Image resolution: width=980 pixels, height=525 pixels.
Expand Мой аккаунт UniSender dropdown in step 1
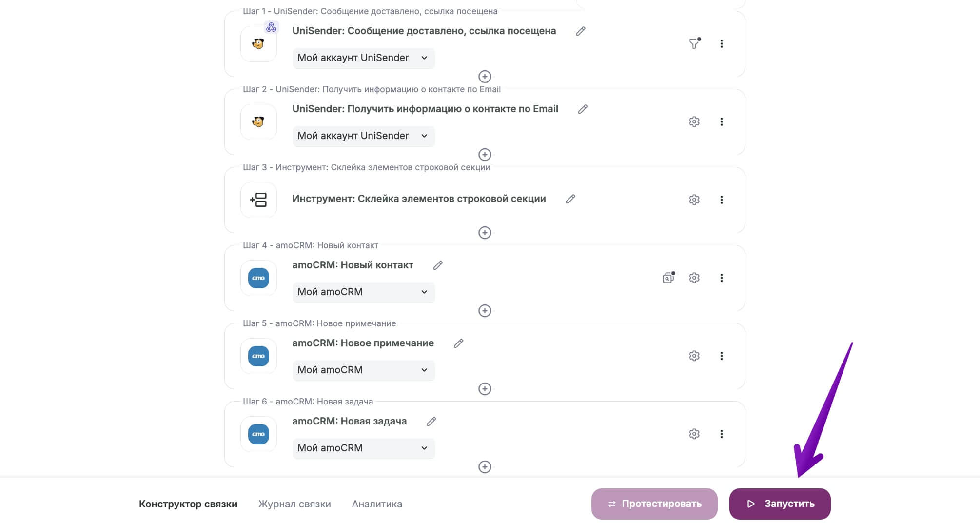pos(363,58)
